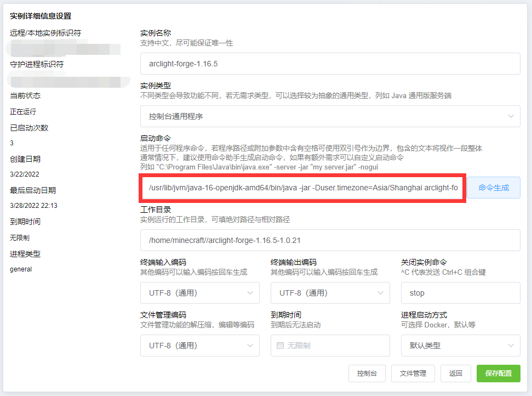Click the instance name field arclight-forge-1.16.5
This screenshot has width=532, height=396.
click(329, 63)
